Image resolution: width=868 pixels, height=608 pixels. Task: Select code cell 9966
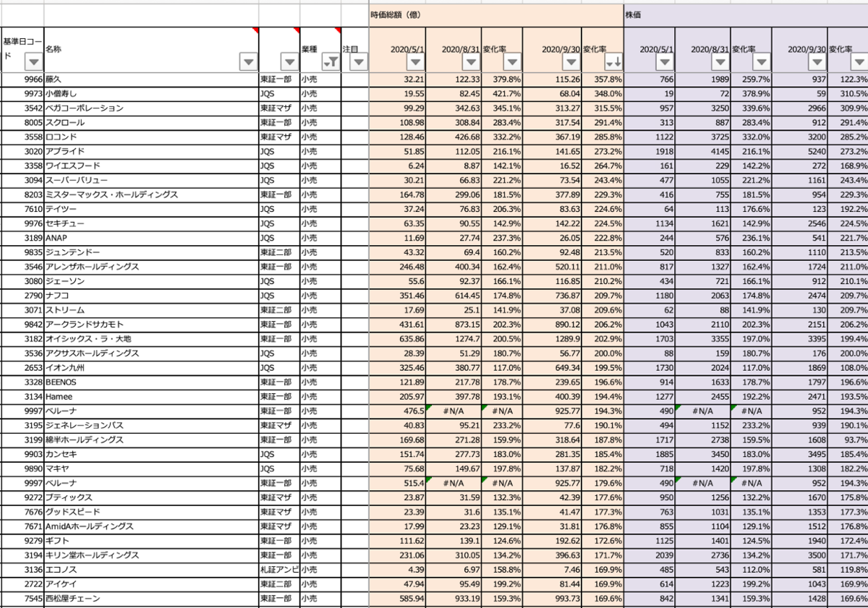point(22,80)
